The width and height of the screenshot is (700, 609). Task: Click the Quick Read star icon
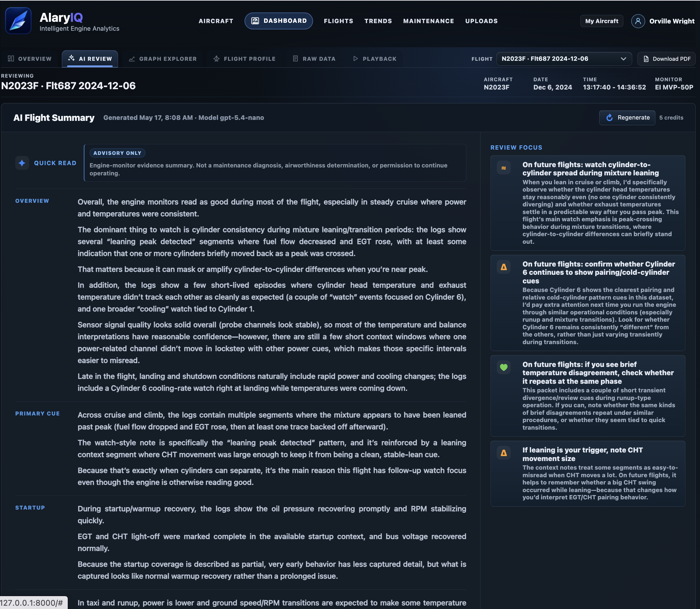[x=22, y=163]
